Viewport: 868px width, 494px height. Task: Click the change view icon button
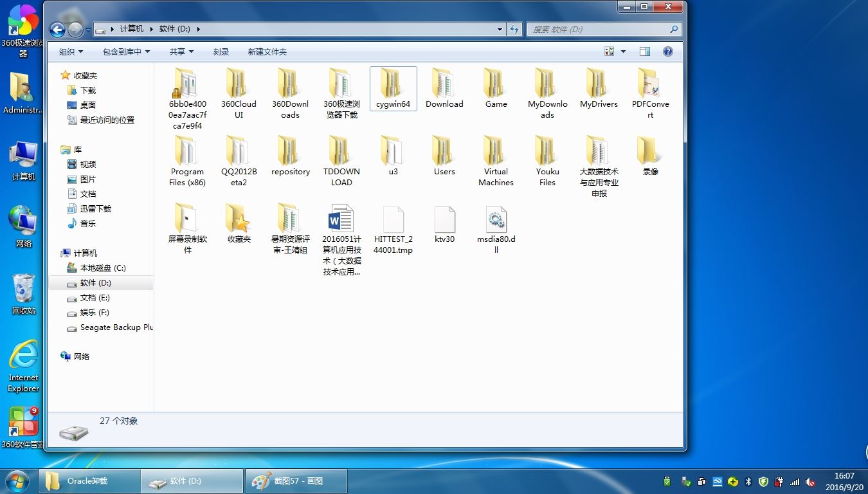[610, 51]
